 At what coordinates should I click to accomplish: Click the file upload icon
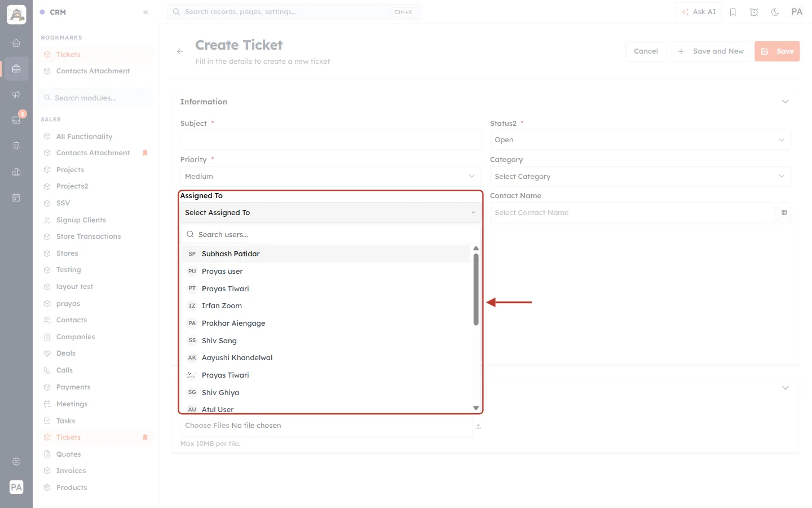[478, 426]
